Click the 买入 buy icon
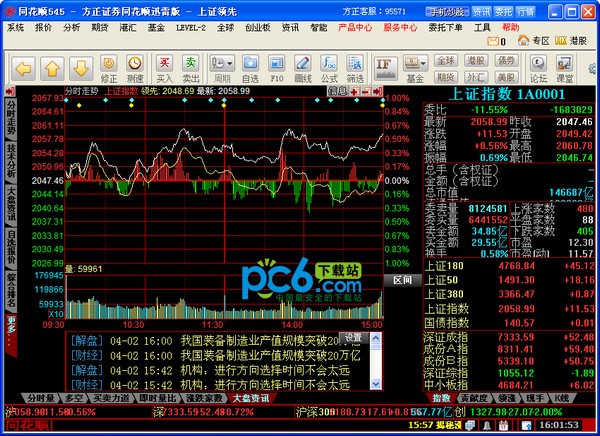Viewport: 600px width, 436px height. coord(165,69)
